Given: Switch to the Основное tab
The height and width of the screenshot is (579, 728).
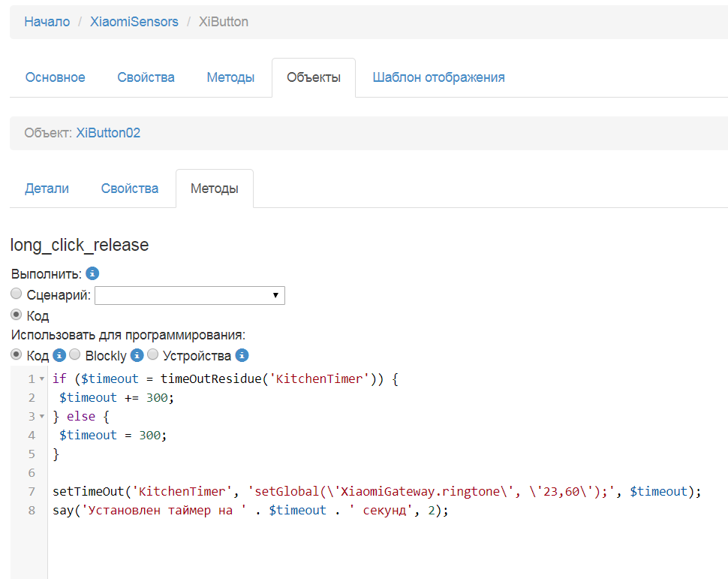Looking at the screenshot, I should coord(56,77).
